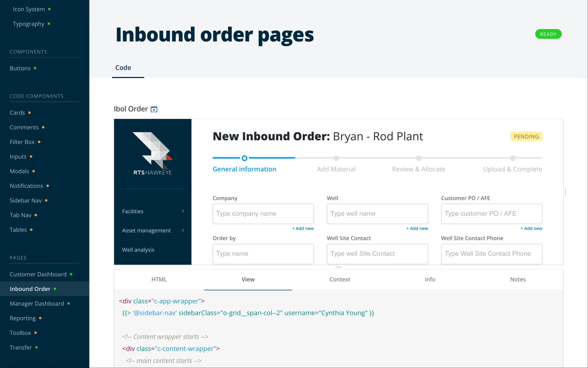The height and width of the screenshot is (368, 588).
Task: Focus the Company name input field
Action: click(263, 214)
